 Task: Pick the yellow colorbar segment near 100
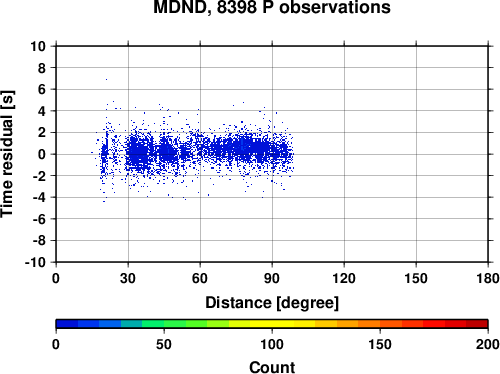point(272,324)
